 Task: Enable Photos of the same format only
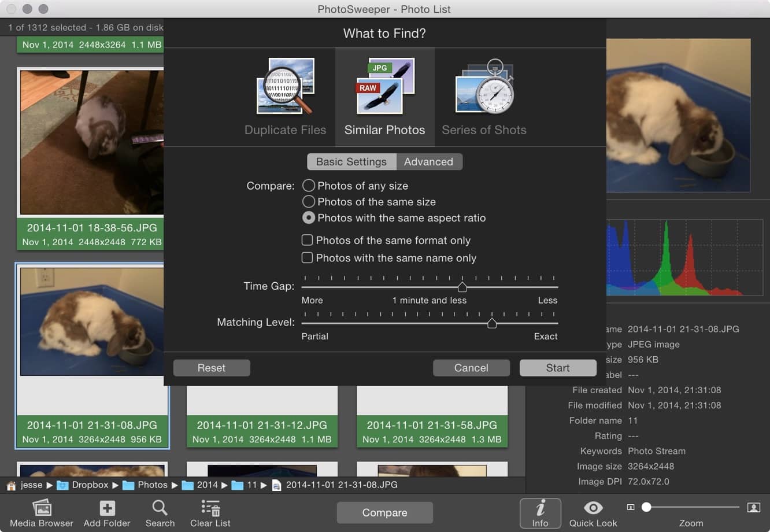[308, 240]
